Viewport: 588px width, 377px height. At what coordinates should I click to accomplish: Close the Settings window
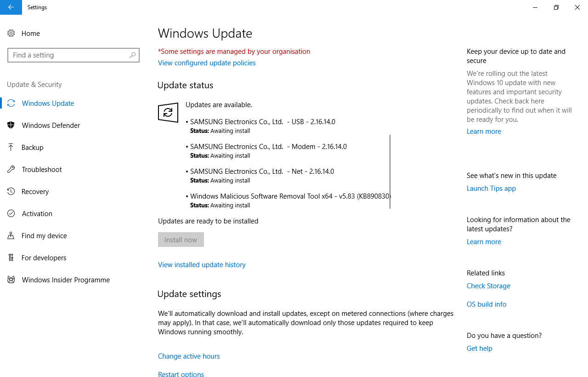tap(577, 7)
